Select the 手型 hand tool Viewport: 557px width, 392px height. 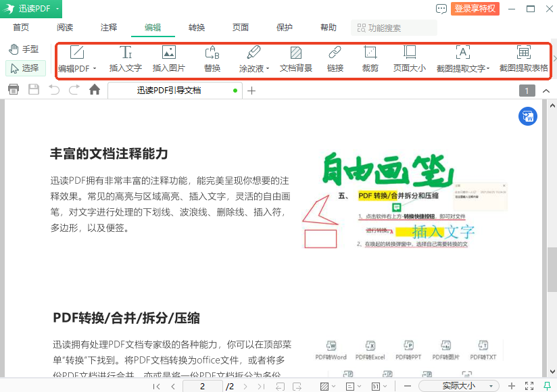click(24, 49)
